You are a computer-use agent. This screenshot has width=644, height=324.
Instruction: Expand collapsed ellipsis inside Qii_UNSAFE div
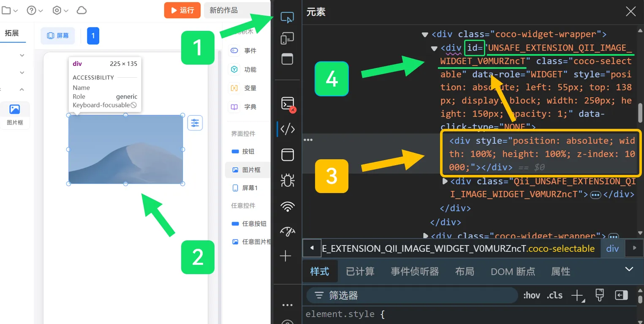pos(595,195)
